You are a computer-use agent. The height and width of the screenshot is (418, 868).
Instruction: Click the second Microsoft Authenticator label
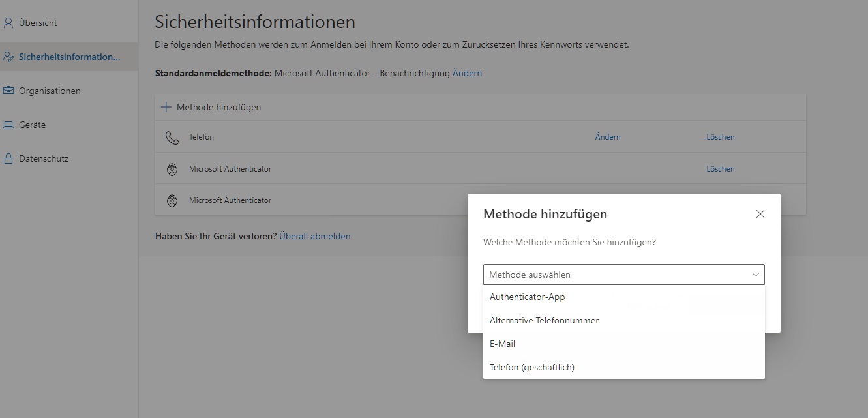point(230,200)
